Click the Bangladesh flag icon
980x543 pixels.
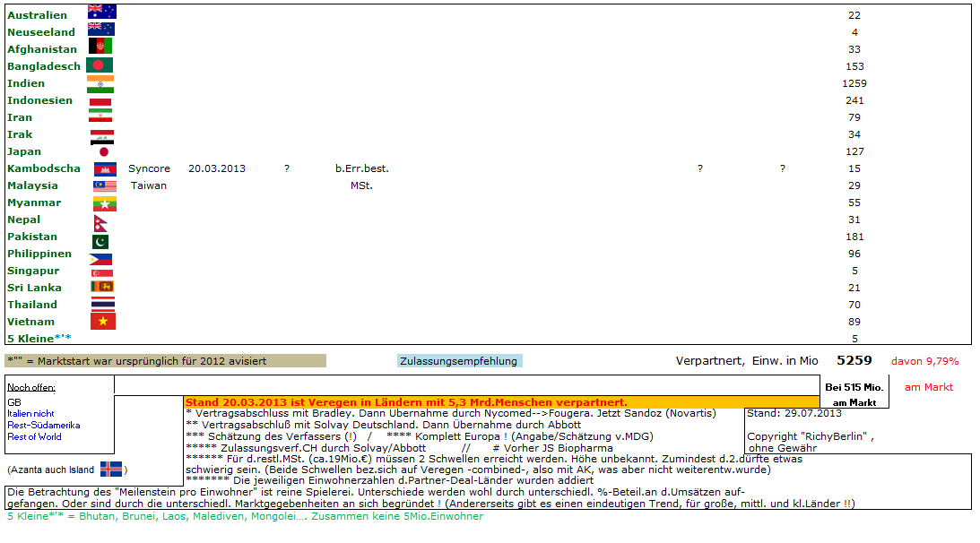pos(100,65)
